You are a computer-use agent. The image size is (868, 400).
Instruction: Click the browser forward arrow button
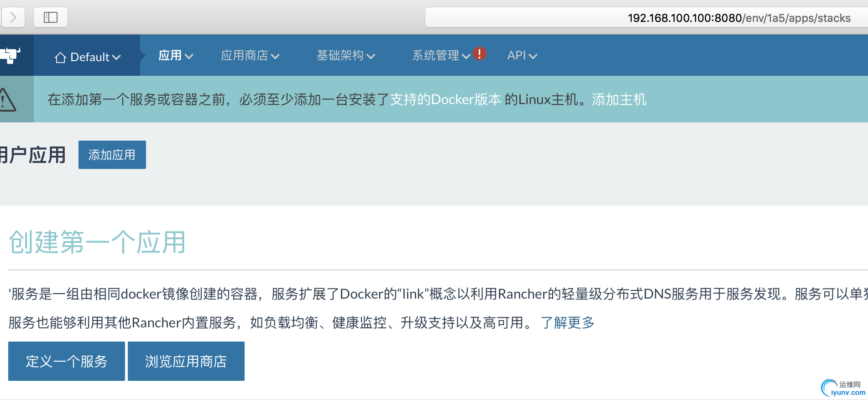[x=13, y=17]
